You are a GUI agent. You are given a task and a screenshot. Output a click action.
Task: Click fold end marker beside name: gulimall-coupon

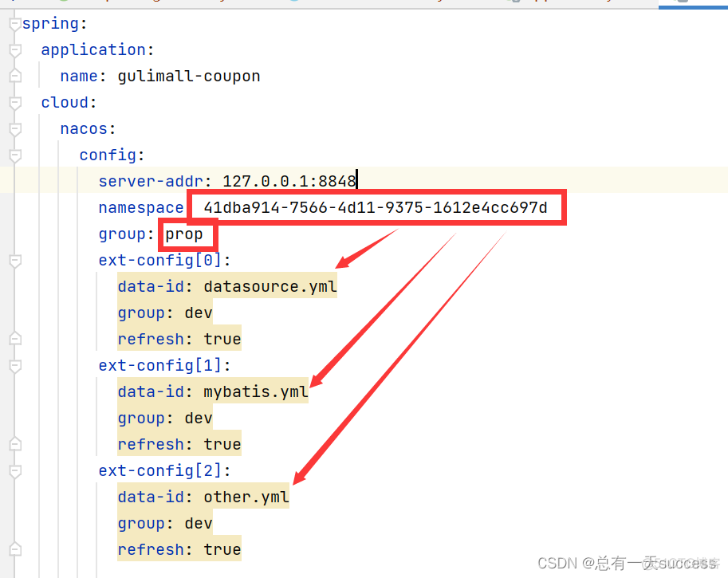tap(15, 76)
